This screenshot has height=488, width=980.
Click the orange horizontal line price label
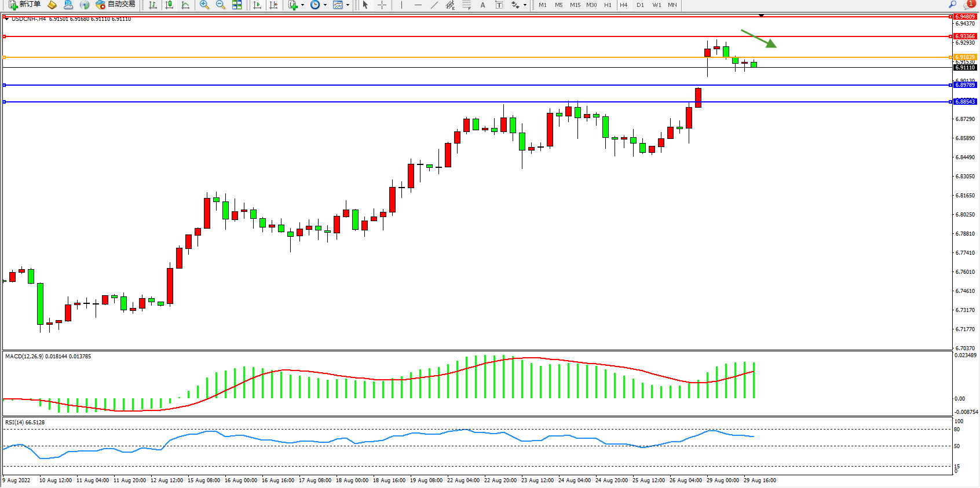coord(965,57)
